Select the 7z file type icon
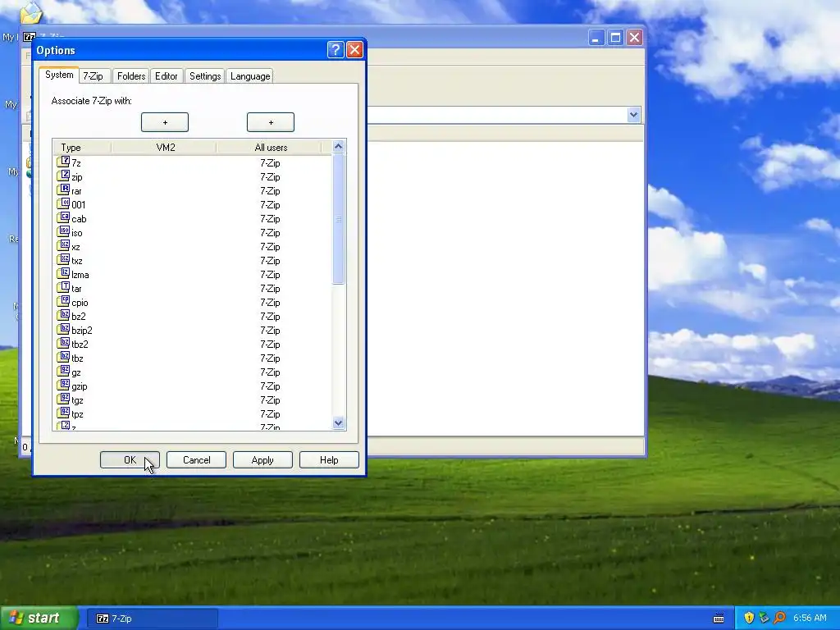The width and height of the screenshot is (840, 630). coord(63,162)
